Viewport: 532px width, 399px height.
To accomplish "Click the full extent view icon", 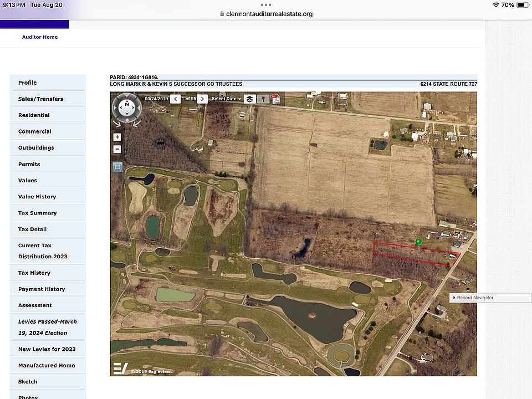I will pyautogui.click(x=117, y=167).
